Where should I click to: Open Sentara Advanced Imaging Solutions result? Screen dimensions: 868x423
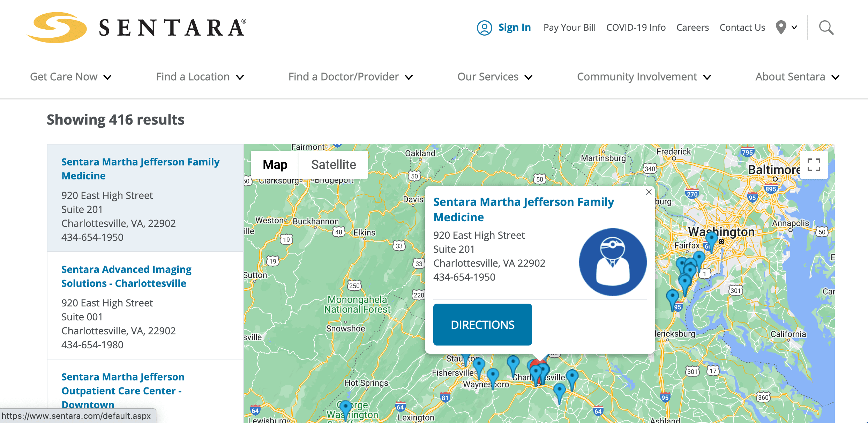click(126, 276)
